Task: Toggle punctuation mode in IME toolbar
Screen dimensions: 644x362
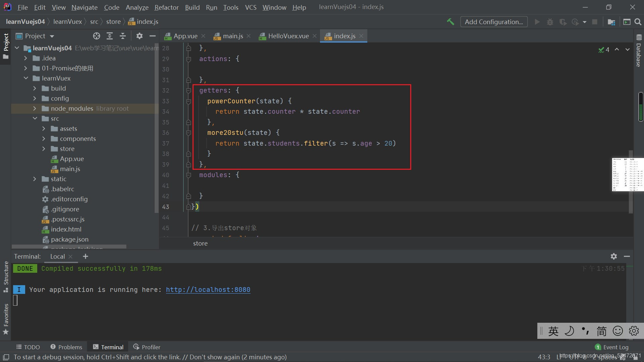Action: (585, 331)
